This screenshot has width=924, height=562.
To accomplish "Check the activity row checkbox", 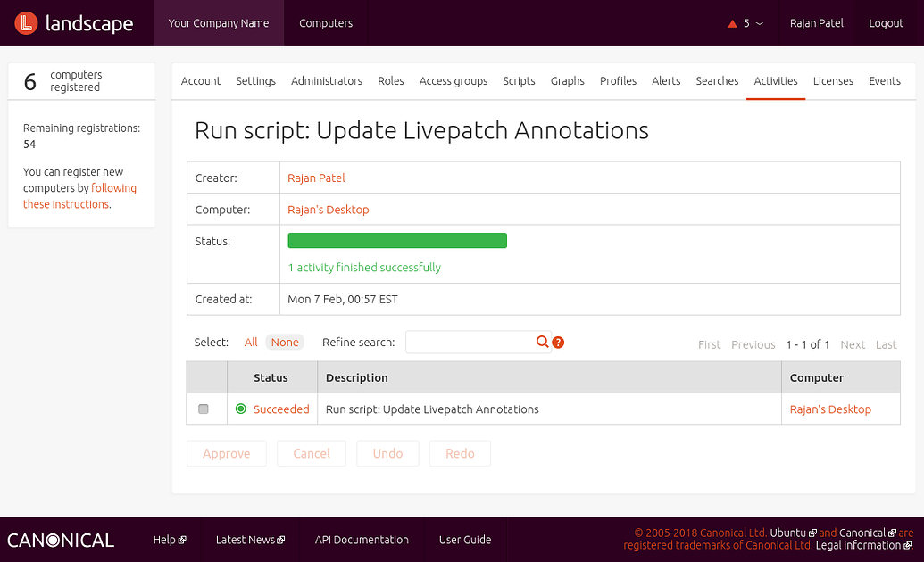I will (x=203, y=409).
